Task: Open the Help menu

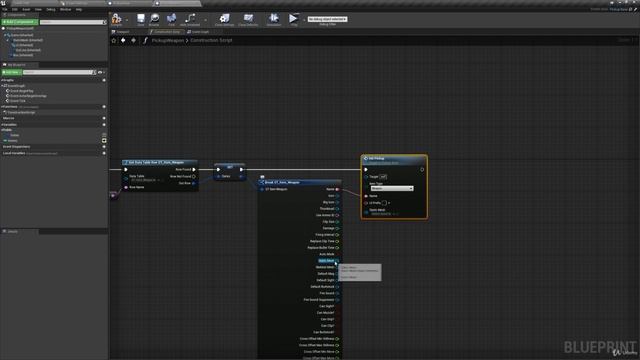Action: point(79,9)
